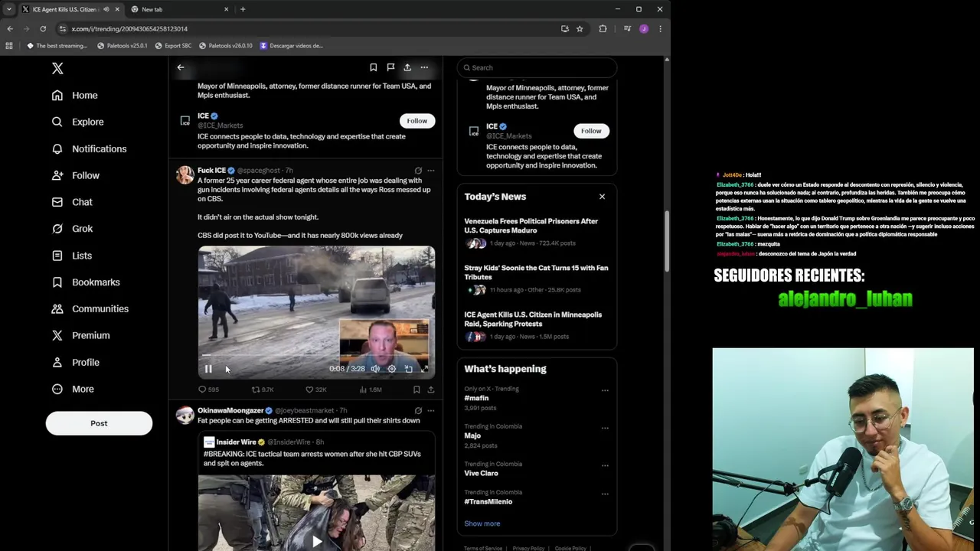Repost the Fuck ICE post (9.7K)

click(x=263, y=390)
